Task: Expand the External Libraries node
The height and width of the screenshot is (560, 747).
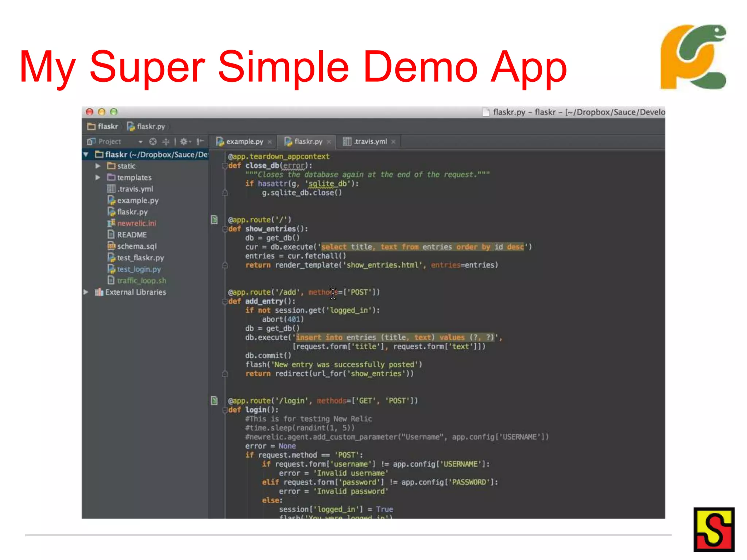Action: [86, 292]
